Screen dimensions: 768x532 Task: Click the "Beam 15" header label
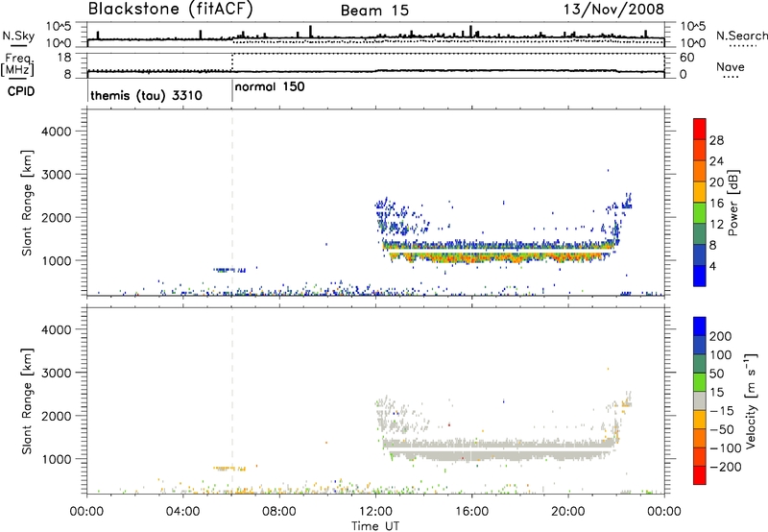click(374, 11)
